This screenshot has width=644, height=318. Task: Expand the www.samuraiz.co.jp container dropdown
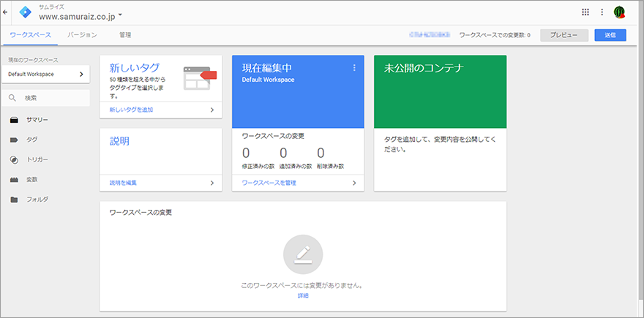[x=120, y=15]
